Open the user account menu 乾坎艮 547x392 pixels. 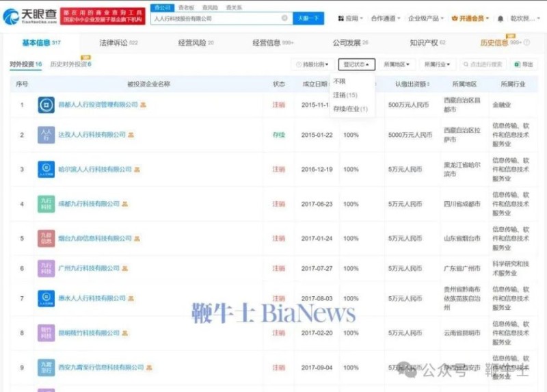[525, 18]
